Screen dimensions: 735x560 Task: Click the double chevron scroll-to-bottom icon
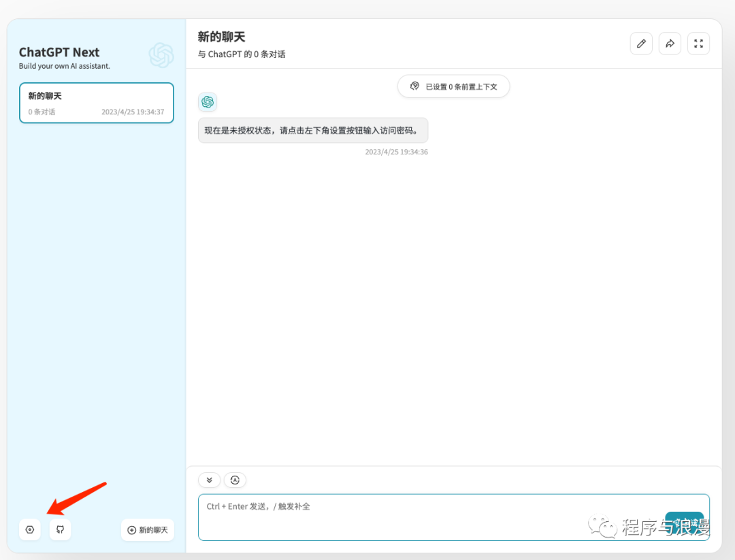point(210,480)
